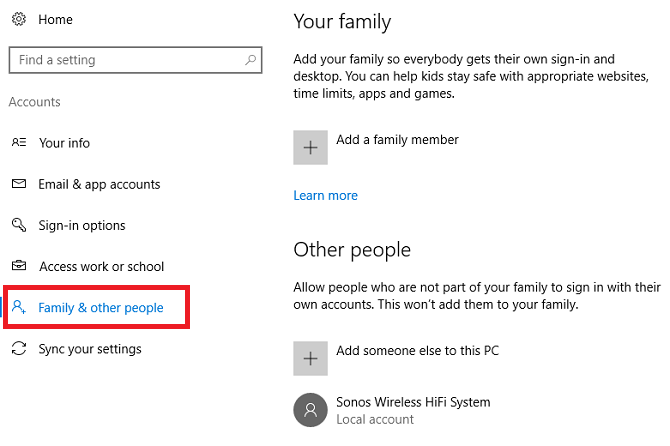Screen dimensions: 670x446
Task: Go to Email & app accounts
Action: coord(99,184)
